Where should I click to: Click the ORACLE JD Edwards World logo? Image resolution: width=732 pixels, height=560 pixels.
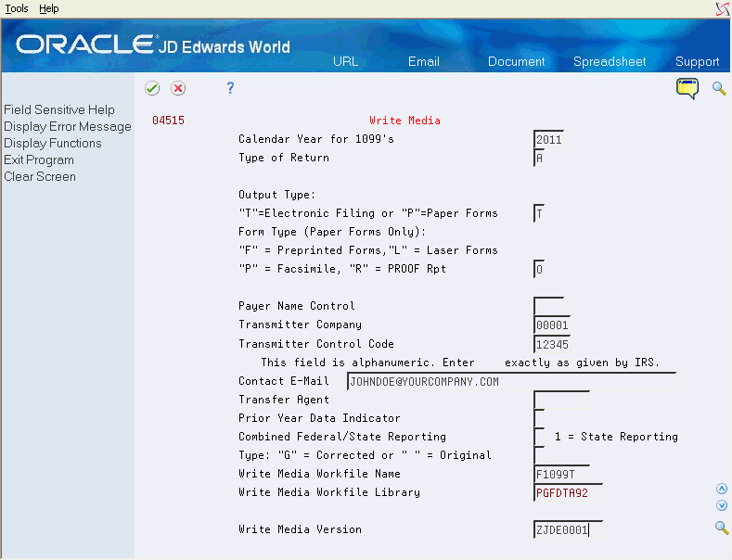(153, 45)
